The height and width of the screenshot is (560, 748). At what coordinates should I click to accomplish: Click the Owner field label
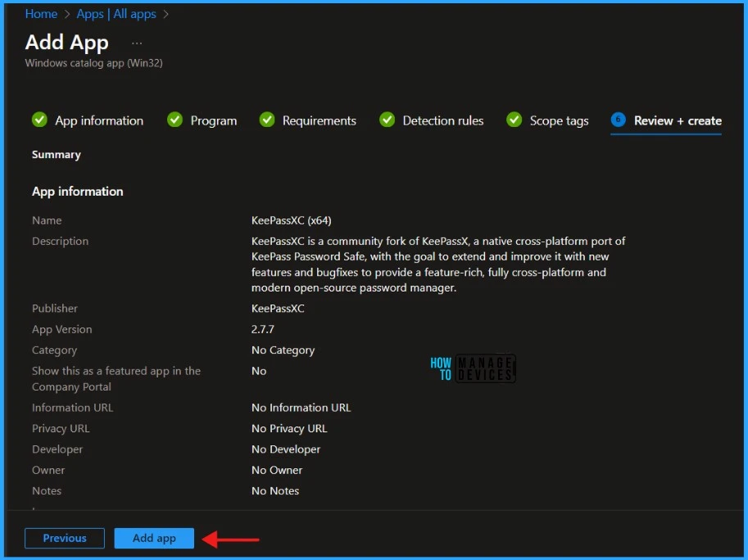[x=48, y=470]
